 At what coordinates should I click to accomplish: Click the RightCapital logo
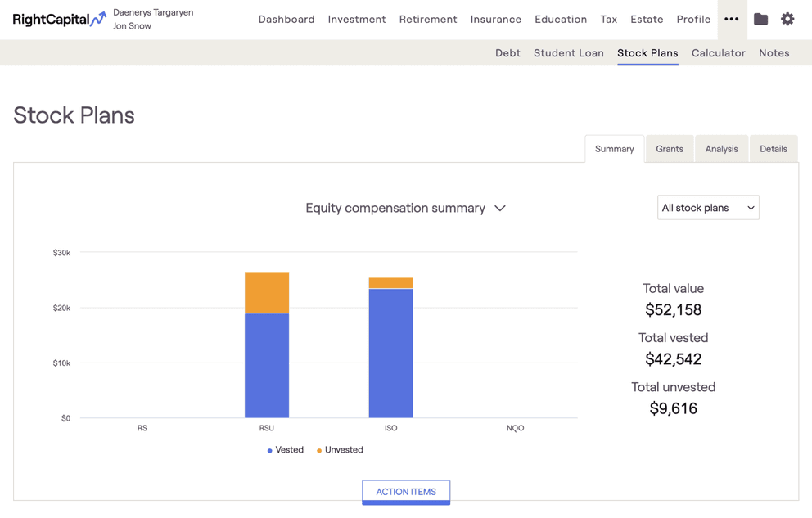(x=58, y=19)
